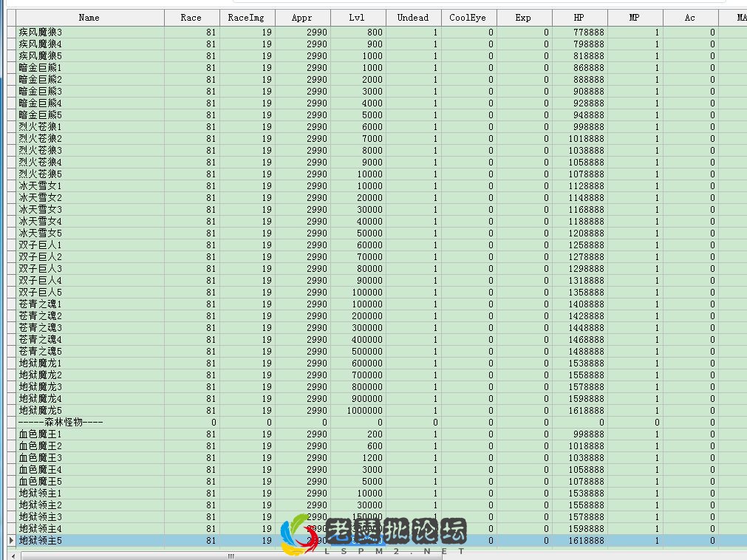Screen dimensions: 747x560
Task: Click the Lvl cell of 地狱魔龙5
Action: 357,411
